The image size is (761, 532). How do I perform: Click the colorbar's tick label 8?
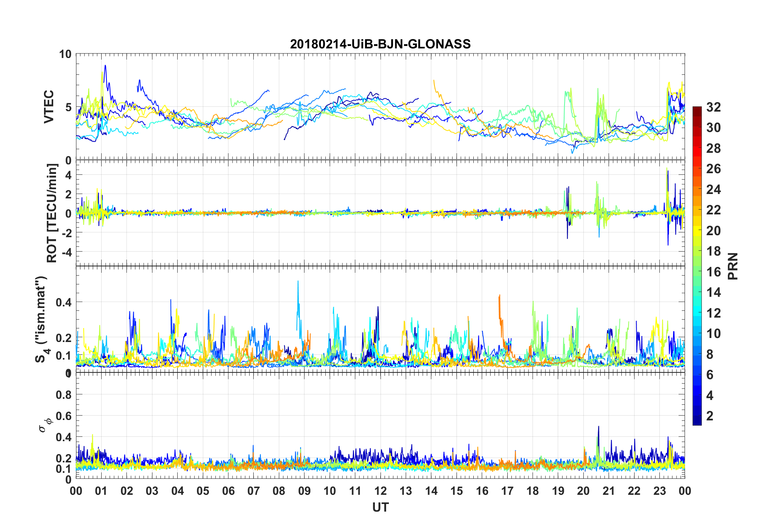click(710, 354)
